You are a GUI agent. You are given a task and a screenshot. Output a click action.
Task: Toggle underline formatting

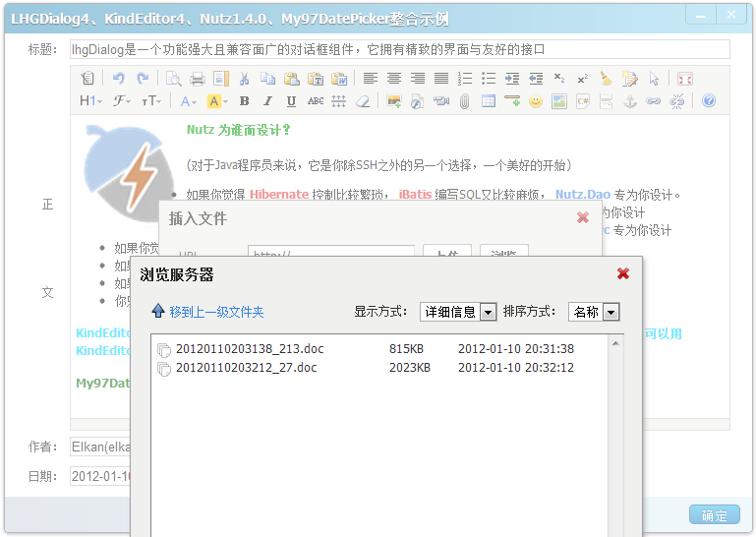(x=291, y=101)
